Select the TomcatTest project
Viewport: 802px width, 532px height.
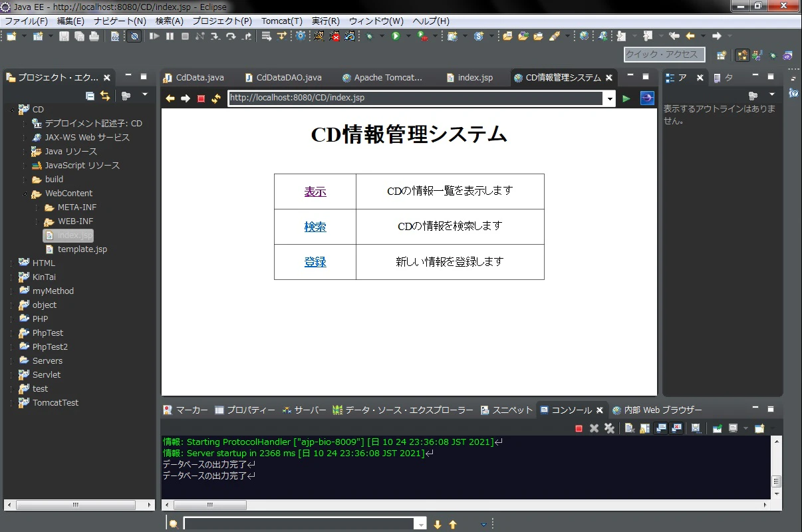[x=49, y=403]
